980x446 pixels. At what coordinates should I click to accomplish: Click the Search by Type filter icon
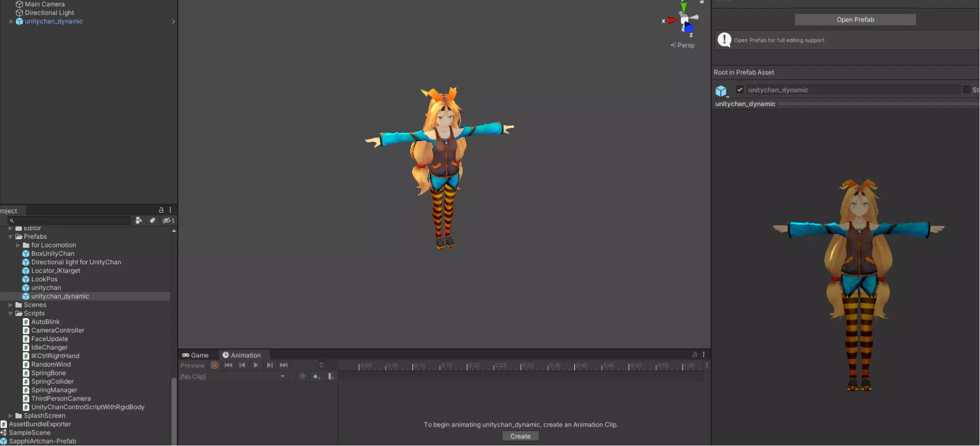pos(138,220)
